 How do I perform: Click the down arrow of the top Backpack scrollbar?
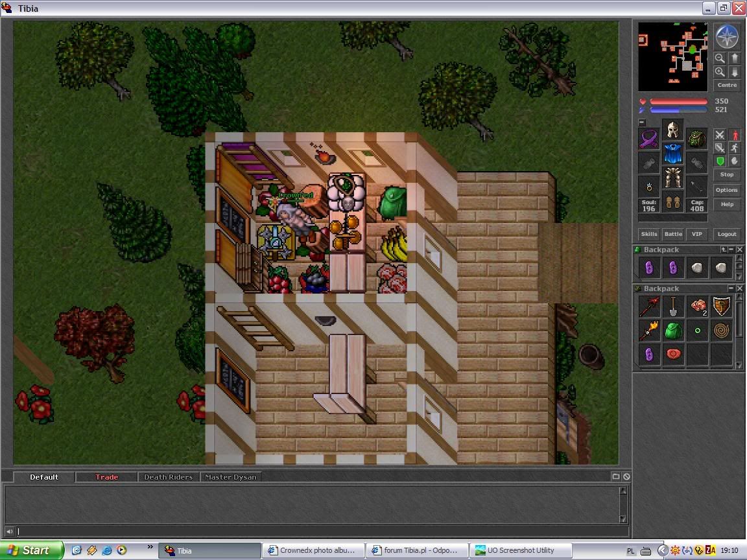739,277
